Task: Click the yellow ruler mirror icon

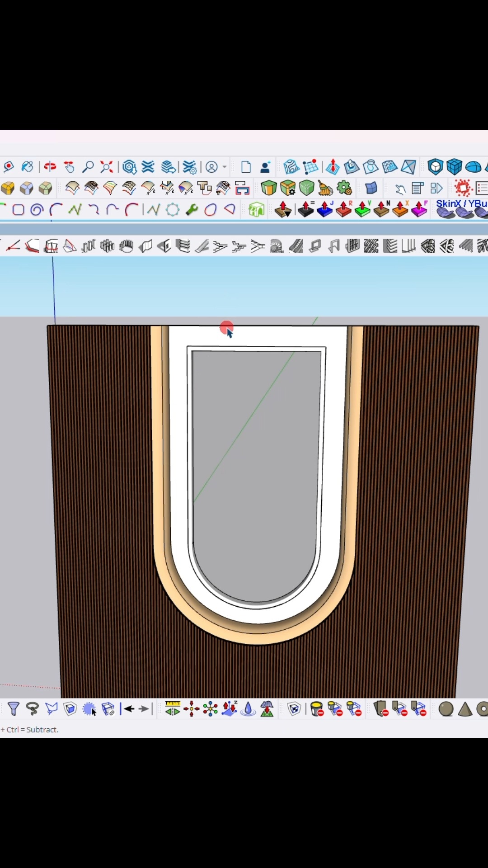Action: coord(172,708)
